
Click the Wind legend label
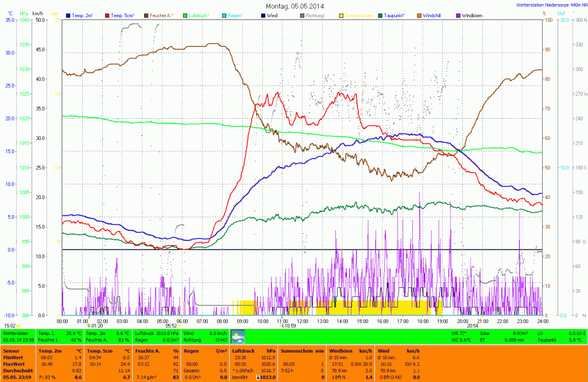point(274,15)
